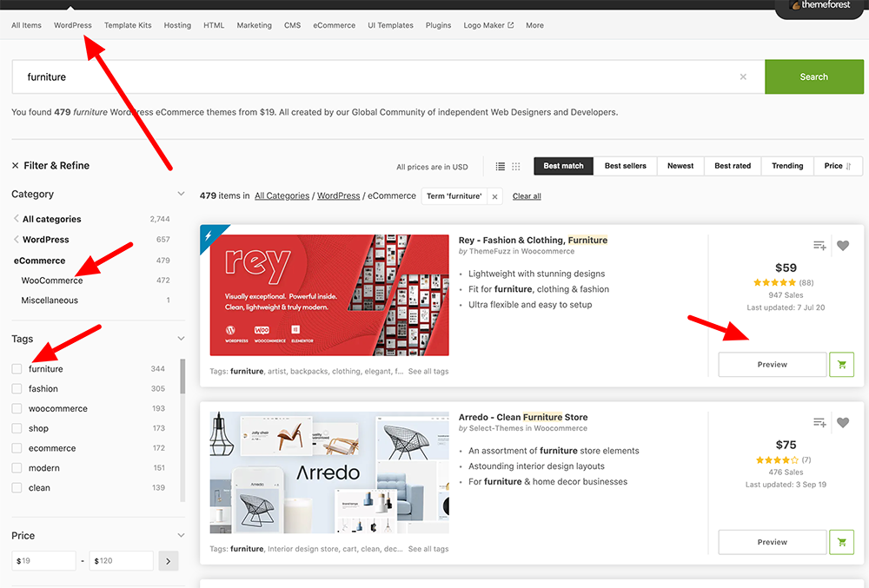This screenshot has width=869, height=588.
Task: Open the More menu
Action: coord(534,25)
